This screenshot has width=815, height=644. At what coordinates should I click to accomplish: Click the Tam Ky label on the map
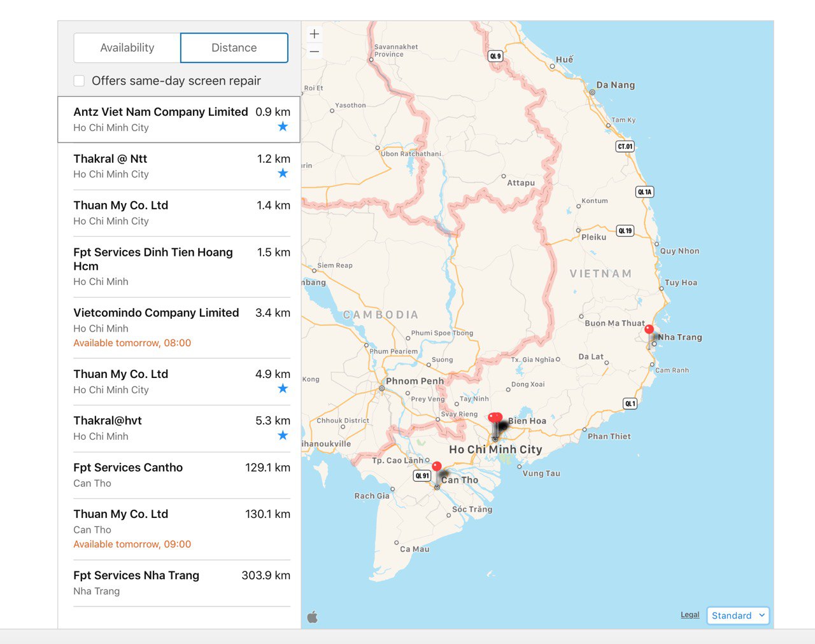click(623, 120)
